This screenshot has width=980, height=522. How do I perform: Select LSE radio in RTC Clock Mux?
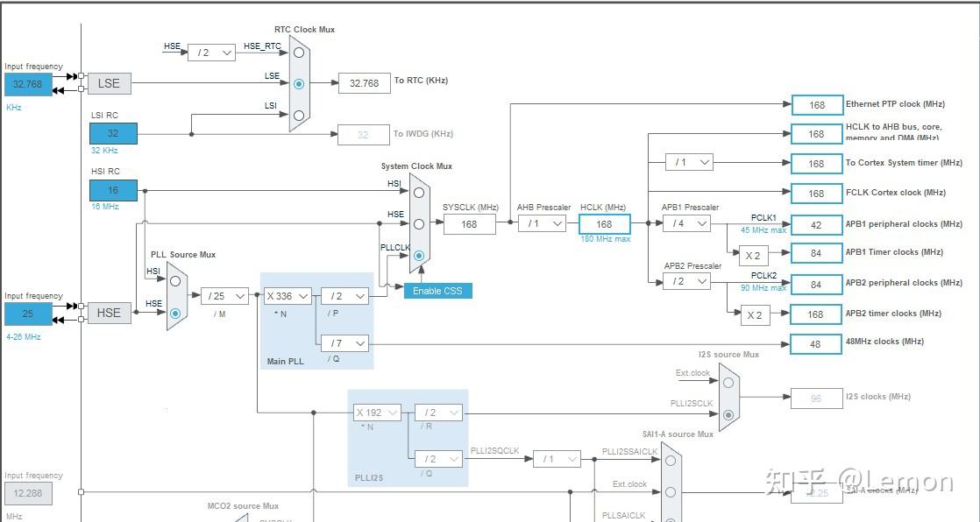point(299,84)
